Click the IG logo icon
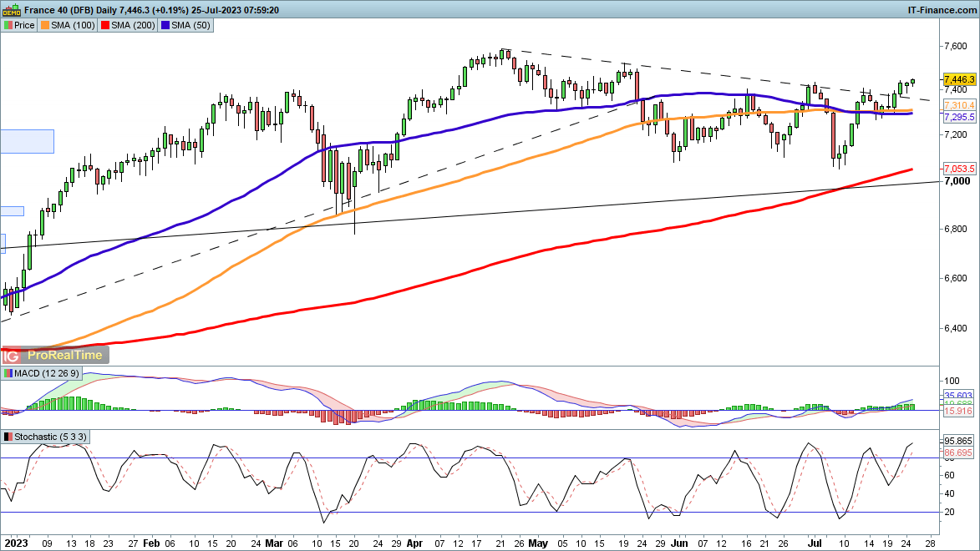980x551 pixels. 11,356
